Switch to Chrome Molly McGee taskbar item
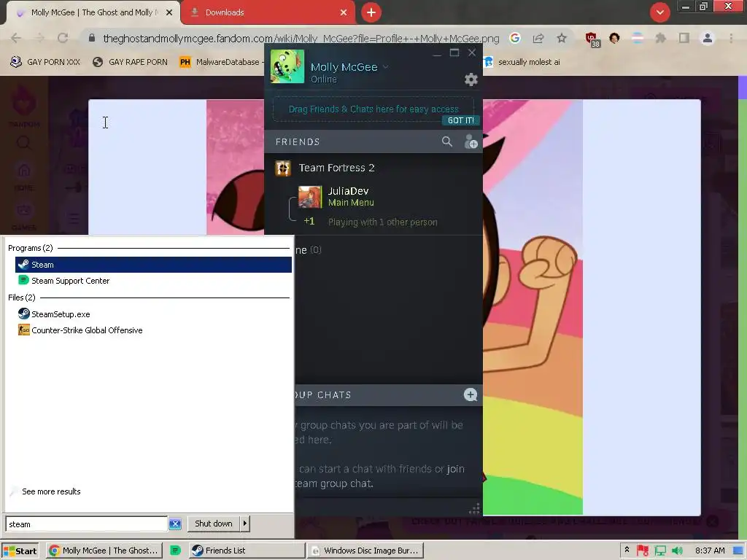 click(104, 551)
